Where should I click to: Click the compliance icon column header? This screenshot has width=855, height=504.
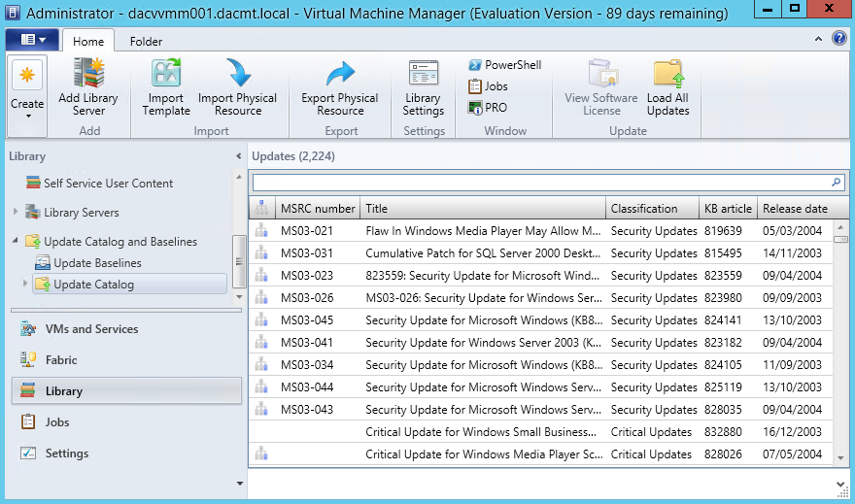coord(262,208)
